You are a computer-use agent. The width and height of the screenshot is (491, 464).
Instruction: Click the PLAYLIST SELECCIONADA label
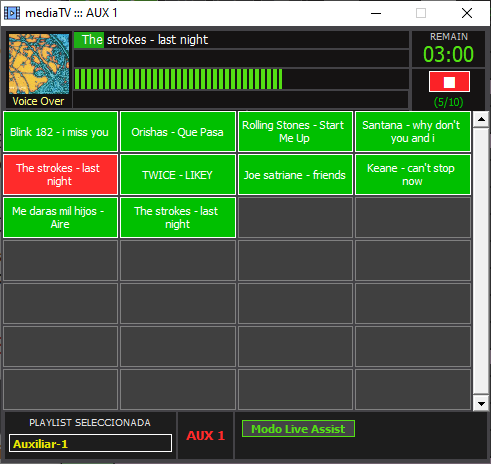90,423
